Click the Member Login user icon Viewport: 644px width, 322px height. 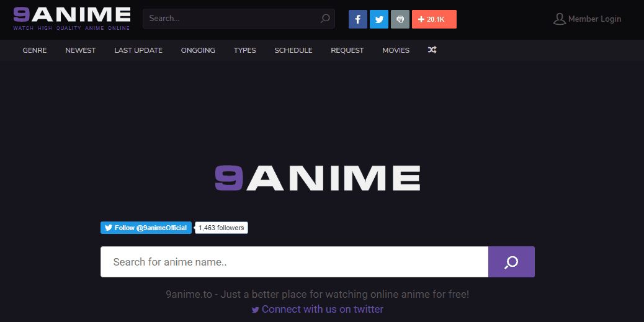560,19
